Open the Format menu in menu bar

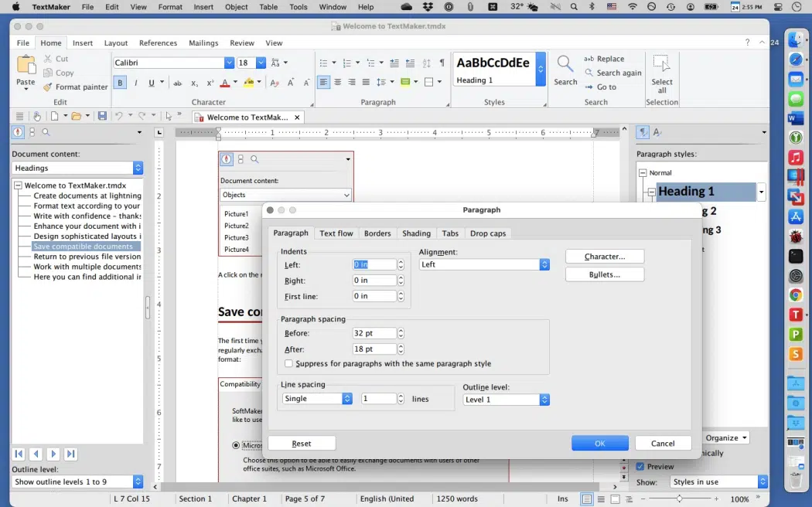170,7
